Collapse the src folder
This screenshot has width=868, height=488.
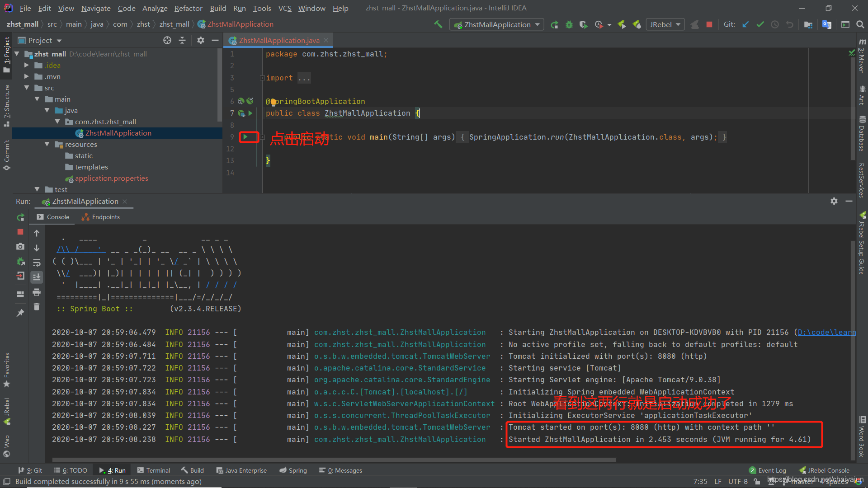point(27,88)
